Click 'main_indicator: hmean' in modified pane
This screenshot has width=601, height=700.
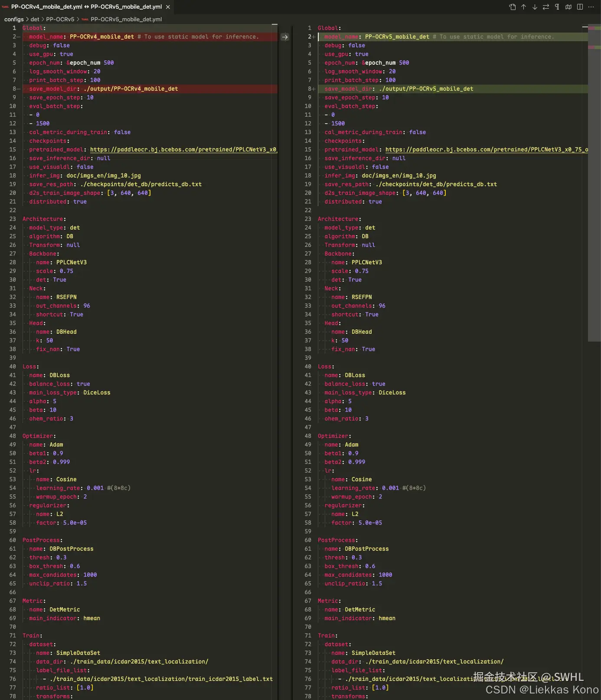360,618
